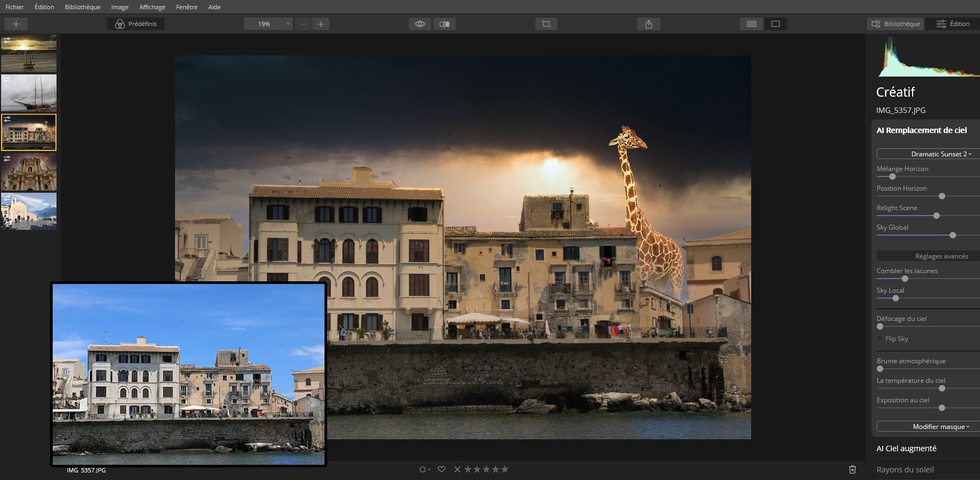Click the histogram display
980x480 pixels.
(x=928, y=56)
